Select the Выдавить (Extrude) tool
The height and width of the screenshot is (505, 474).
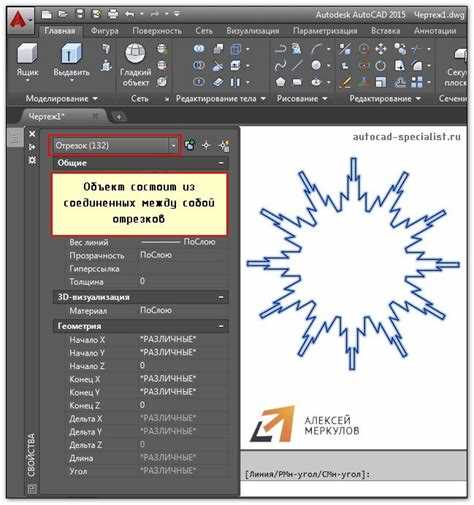click(71, 61)
